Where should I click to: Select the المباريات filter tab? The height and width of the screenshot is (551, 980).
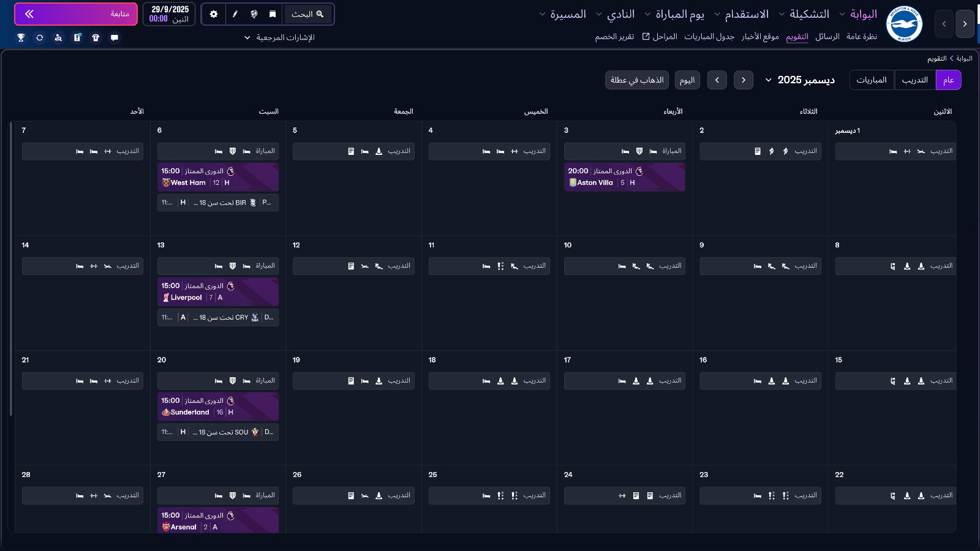(x=872, y=80)
